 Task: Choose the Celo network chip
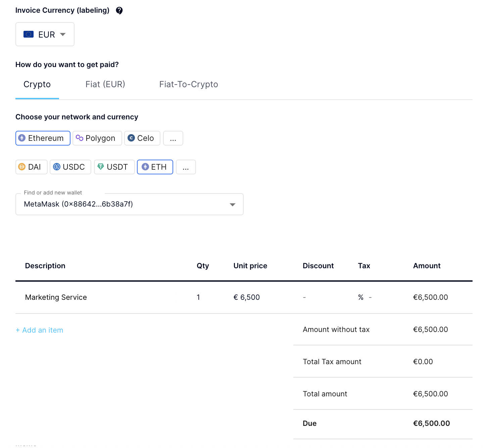click(x=142, y=138)
